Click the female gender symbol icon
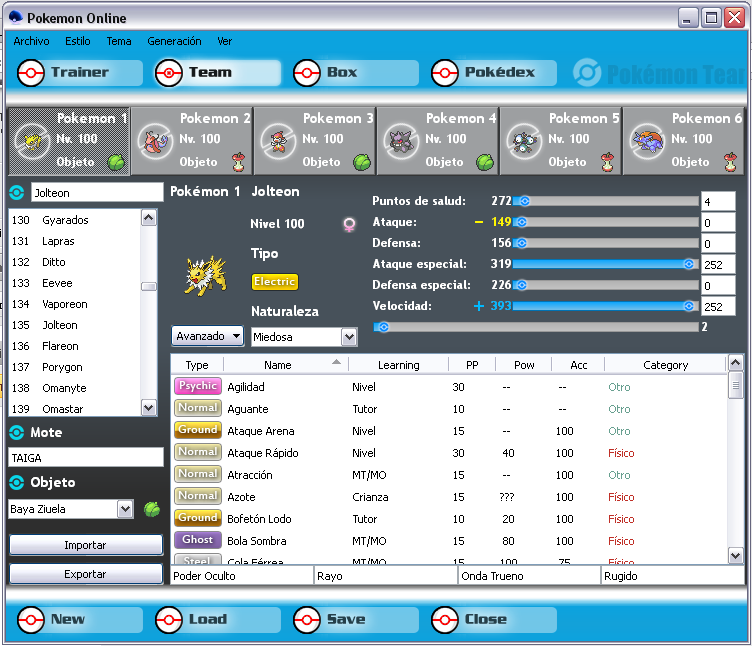The image size is (752, 646). (349, 224)
